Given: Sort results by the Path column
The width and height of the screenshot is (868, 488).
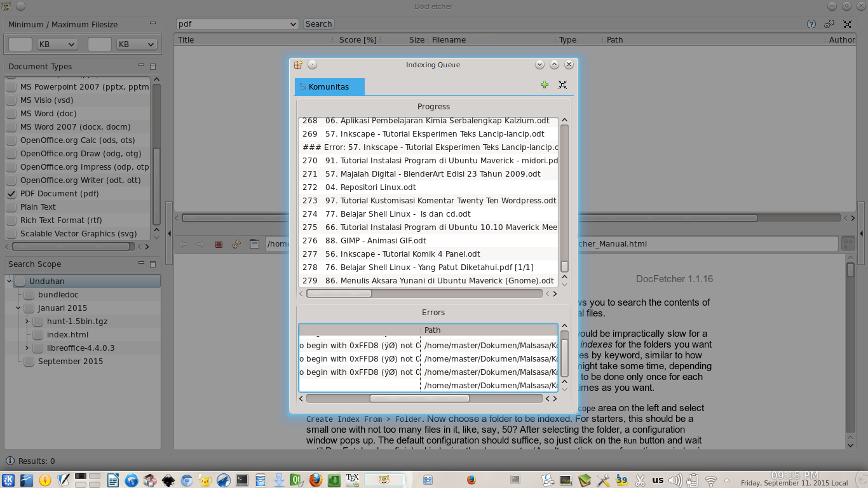Looking at the screenshot, I should pos(714,39).
